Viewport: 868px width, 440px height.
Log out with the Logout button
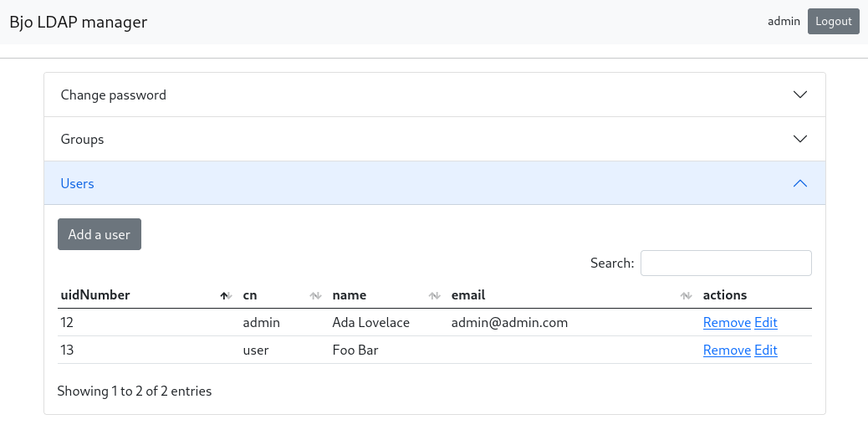pyautogui.click(x=833, y=21)
